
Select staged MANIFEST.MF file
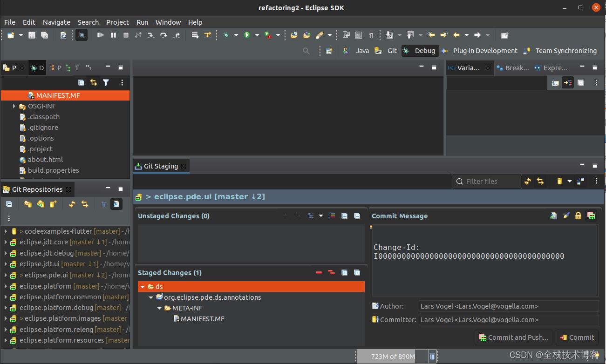coord(199,319)
